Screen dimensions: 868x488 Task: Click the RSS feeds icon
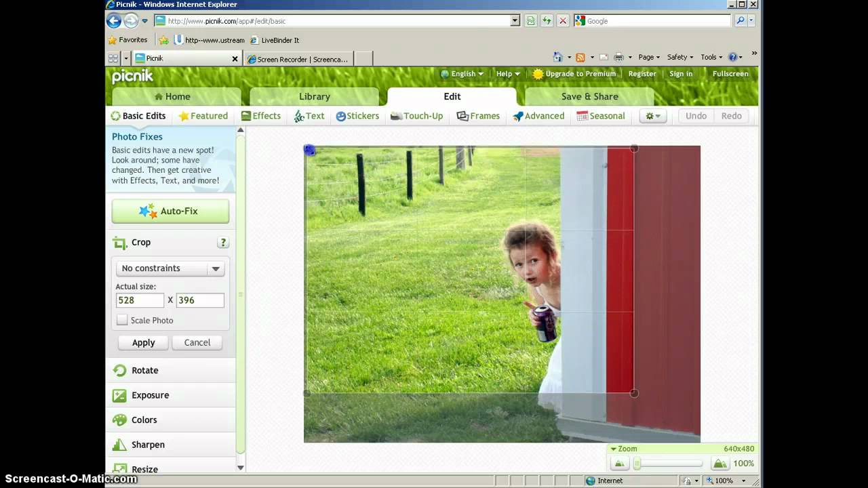click(x=580, y=57)
